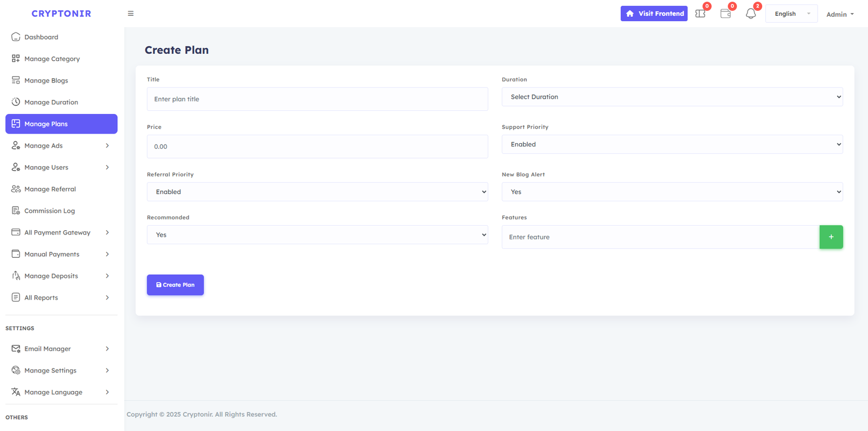Expand the Manage Ads submenu

(107, 145)
